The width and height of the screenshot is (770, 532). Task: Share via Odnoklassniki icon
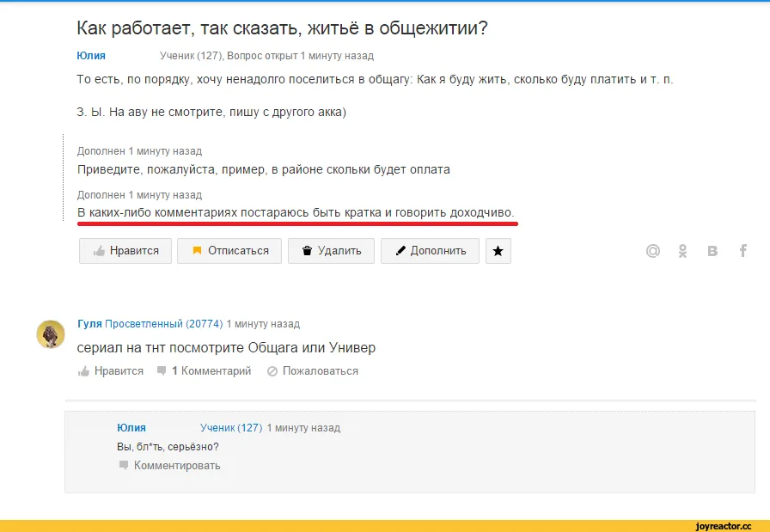pyautogui.click(x=682, y=251)
